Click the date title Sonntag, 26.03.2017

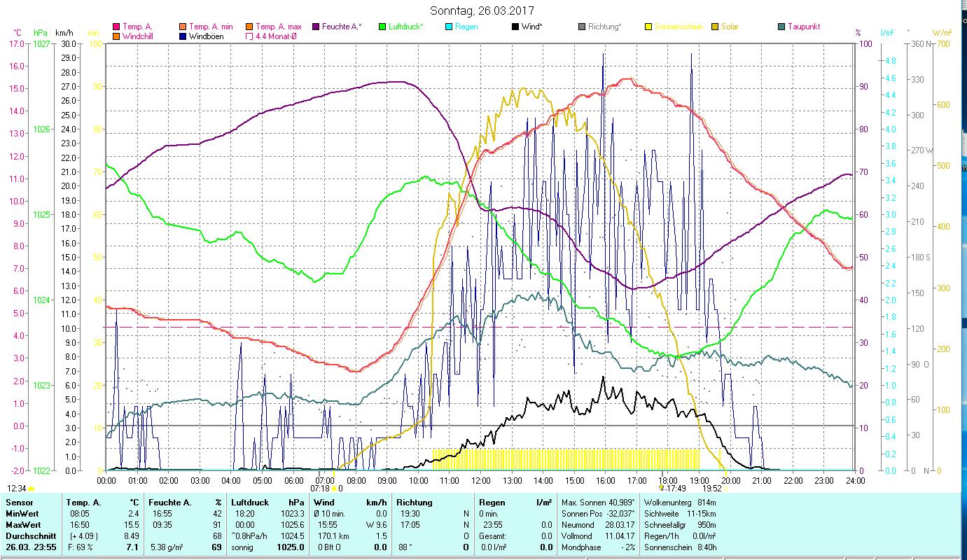482,11
